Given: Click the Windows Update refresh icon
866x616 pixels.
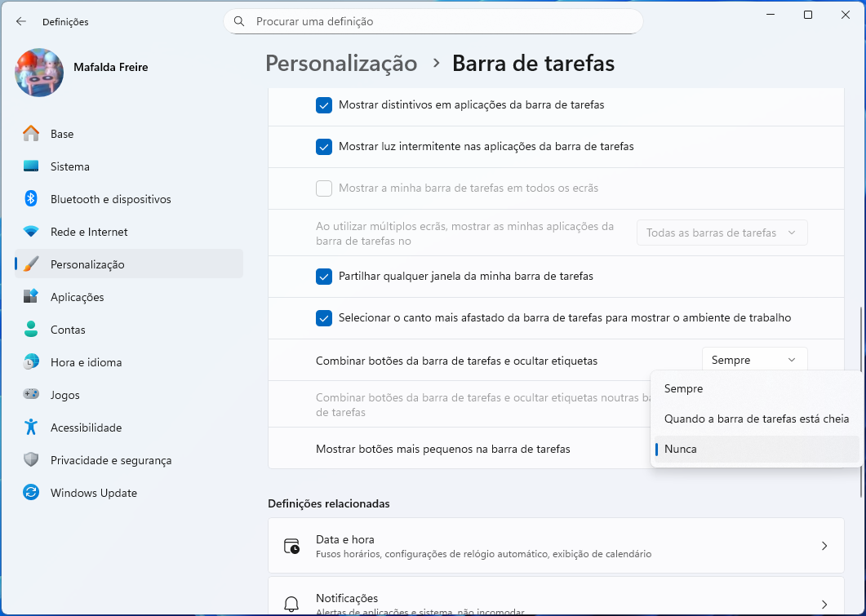Looking at the screenshot, I should 31,493.
